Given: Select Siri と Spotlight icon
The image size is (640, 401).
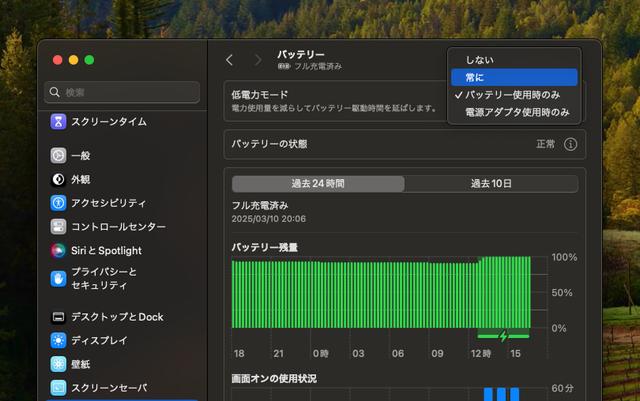Looking at the screenshot, I should (59, 251).
